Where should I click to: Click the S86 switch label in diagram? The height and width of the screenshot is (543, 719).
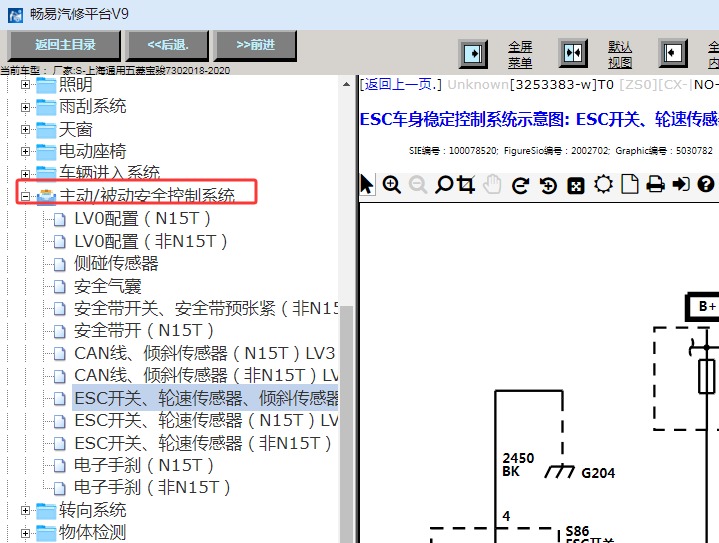click(577, 531)
